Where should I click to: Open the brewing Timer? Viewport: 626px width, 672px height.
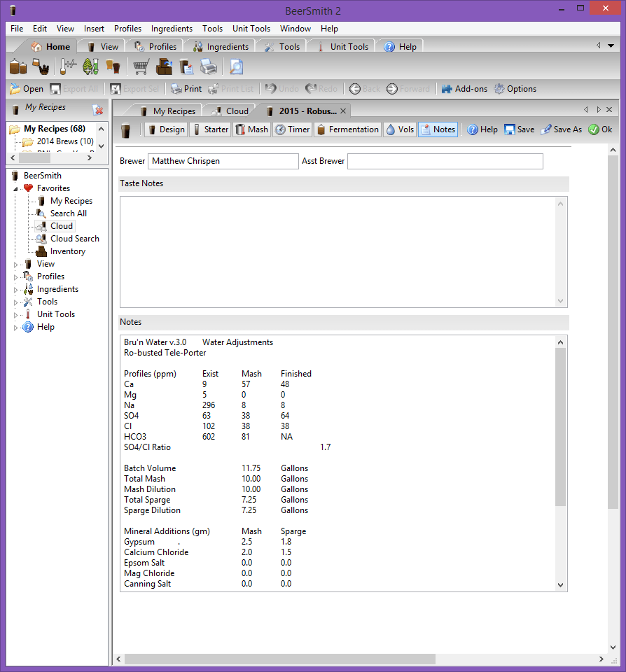click(292, 129)
